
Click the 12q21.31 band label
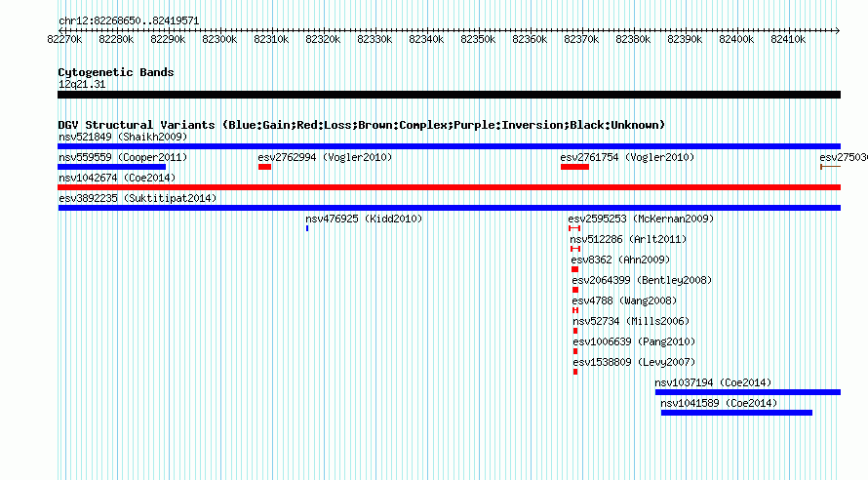click(82, 84)
